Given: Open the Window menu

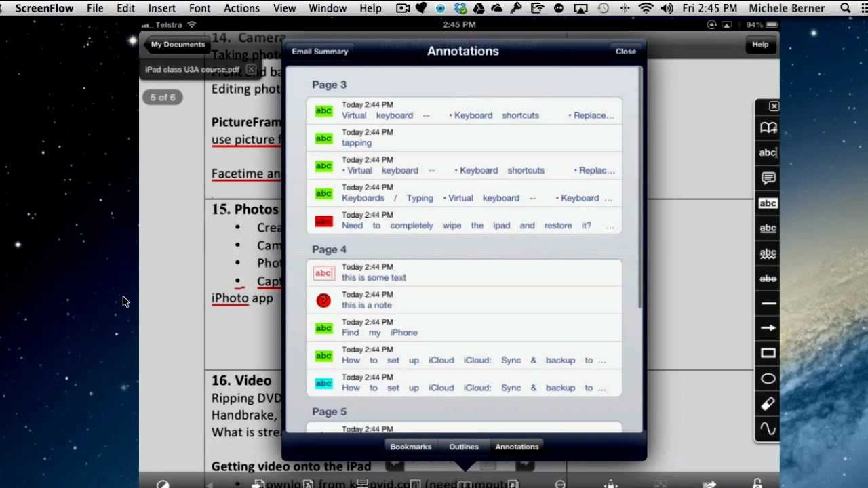Looking at the screenshot, I should point(328,8).
